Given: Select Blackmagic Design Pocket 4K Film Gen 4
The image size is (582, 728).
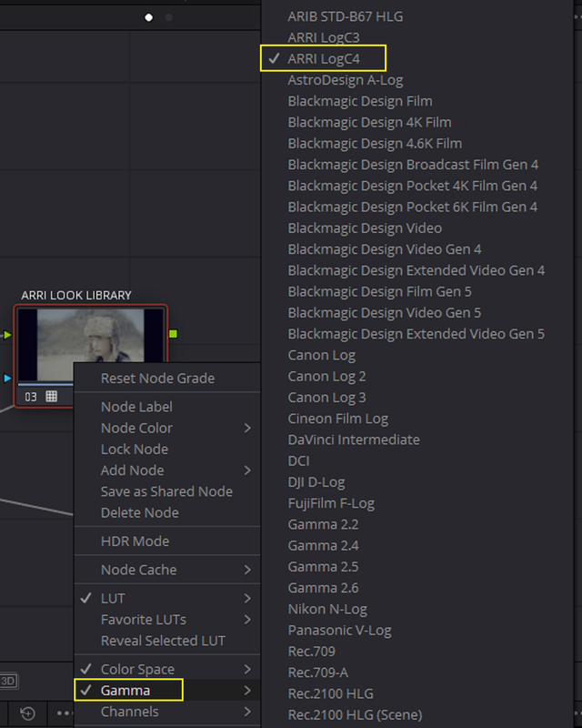Looking at the screenshot, I should coord(412,186).
